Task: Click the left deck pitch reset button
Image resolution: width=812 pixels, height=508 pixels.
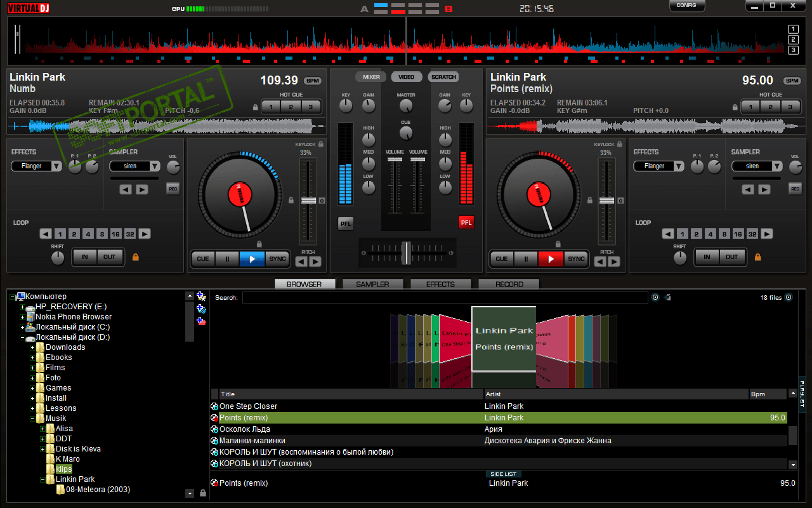Action: coord(322,201)
